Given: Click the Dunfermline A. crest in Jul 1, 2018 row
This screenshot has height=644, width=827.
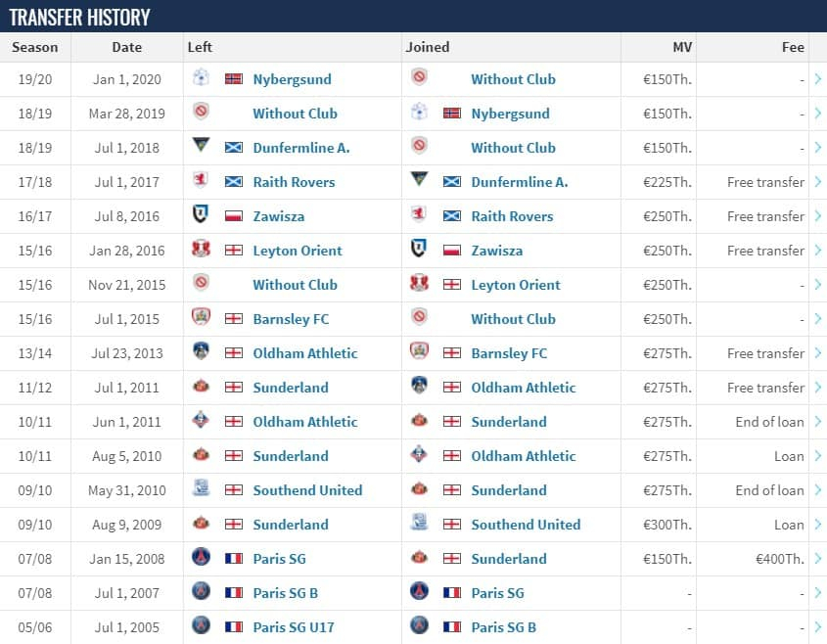Looking at the screenshot, I should (201, 145).
